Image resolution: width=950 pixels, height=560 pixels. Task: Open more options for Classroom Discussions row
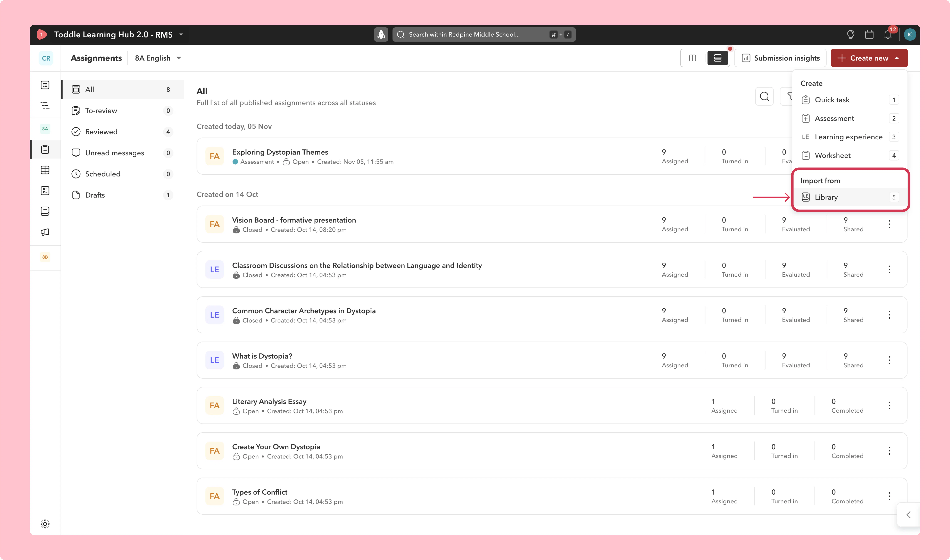coord(889,269)
